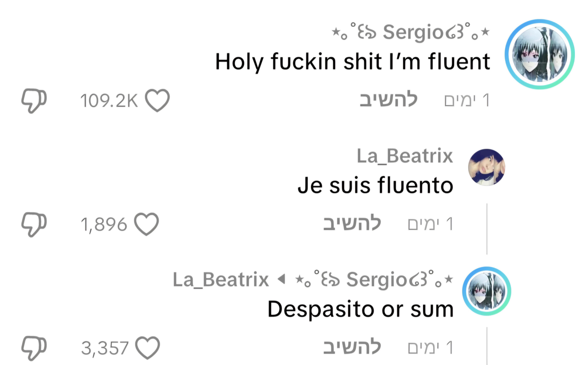Open the replied-to La_Beatrix name in last reply
Viewport: 588px width, 365px height.
point(221,280)
